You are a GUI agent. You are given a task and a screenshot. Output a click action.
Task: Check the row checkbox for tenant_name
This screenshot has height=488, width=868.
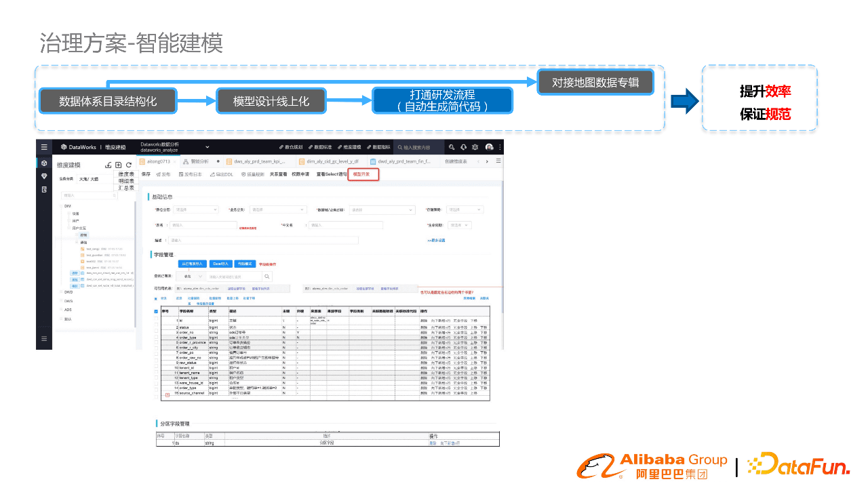coord(156,372)
